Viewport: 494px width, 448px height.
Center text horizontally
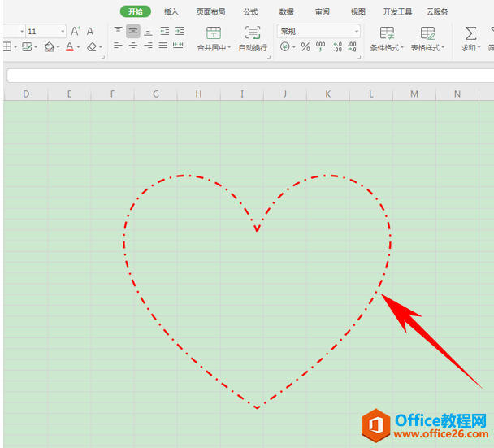pos(133,47)
